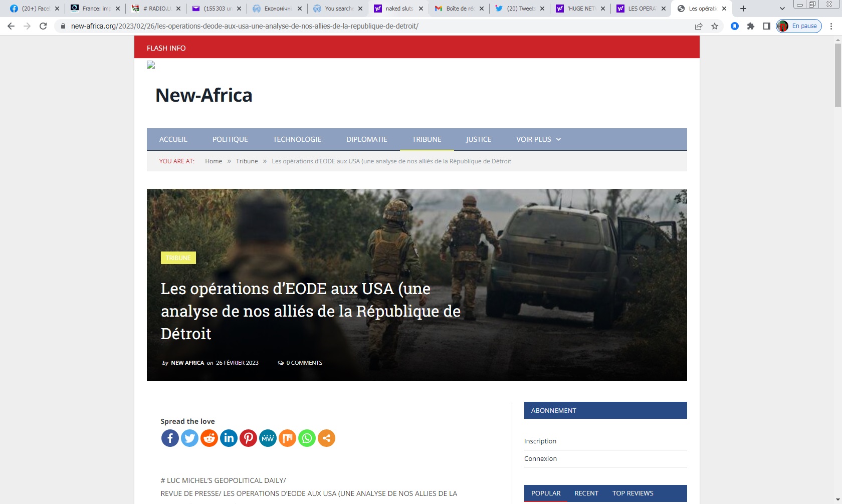Click the yellow TRIBUNE category tag

(178, 258)
